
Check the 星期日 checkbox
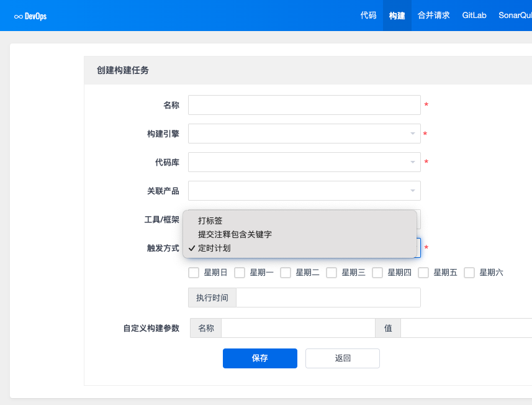click(194, 272)
